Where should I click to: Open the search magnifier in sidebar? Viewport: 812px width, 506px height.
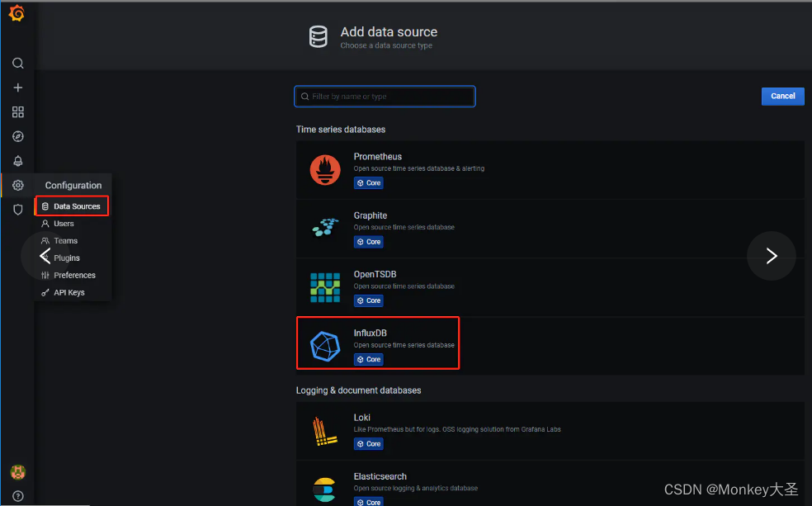[x=17, y=64]
